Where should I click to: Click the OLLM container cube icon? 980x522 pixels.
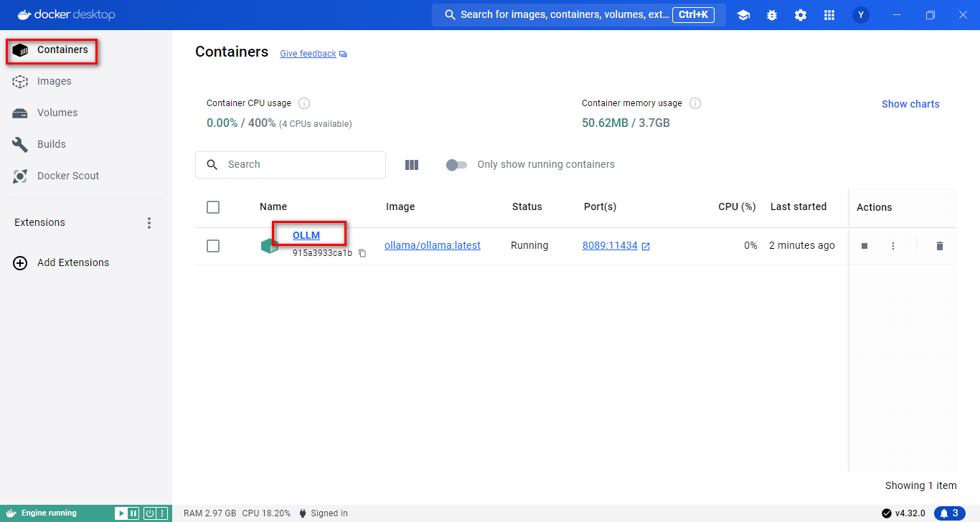pyautogui.click(x=270, y=246)
